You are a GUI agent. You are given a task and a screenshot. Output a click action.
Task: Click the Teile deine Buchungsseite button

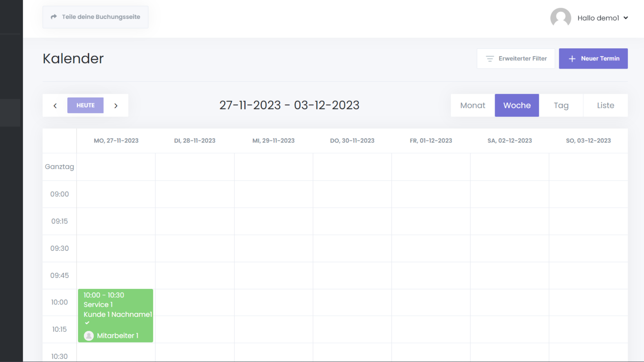click(x=96, y=17)
